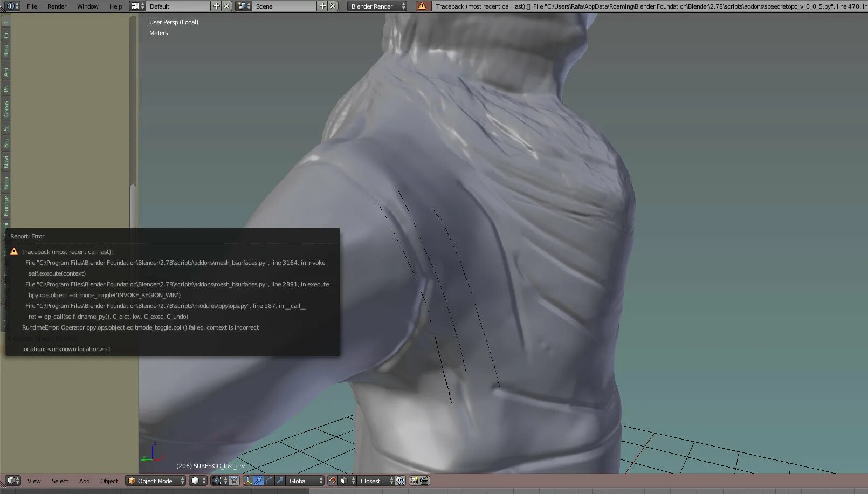Click the 'location: <unknown location>:-1' line

pos(66,349)
